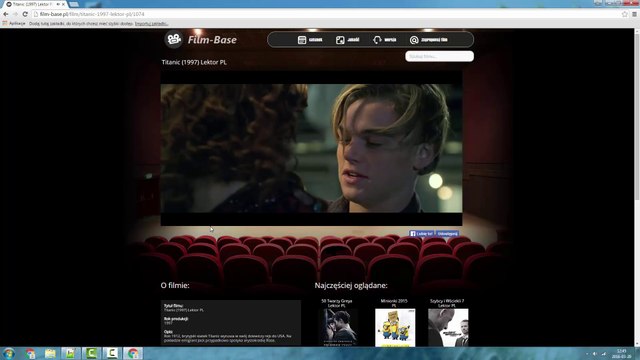Image resolution: width=640 pixels, height=360 pixels.
Task: Mute the tab via its audio icon
Action: coord(58,4)
